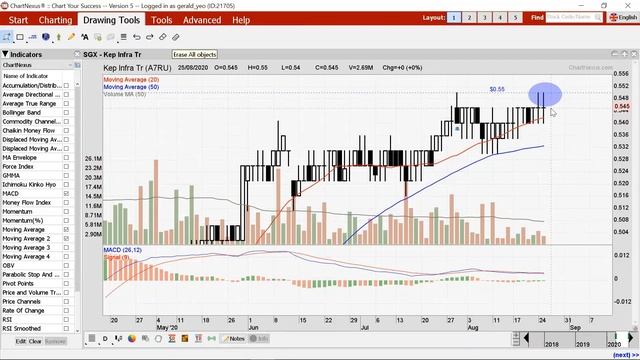Choose the blue ellipse drawing tool
Viewport: 640px width, 360px height.
(x=46, y=37)
